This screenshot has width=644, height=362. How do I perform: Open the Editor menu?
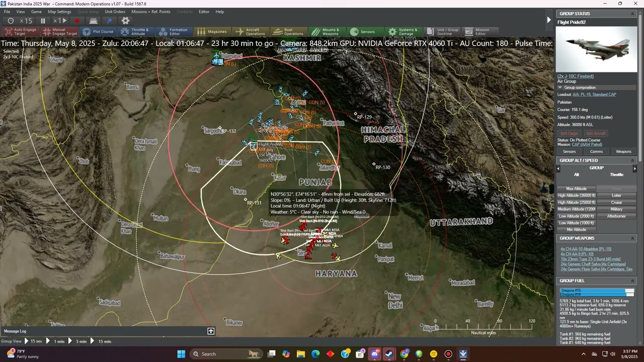(204, 12)
